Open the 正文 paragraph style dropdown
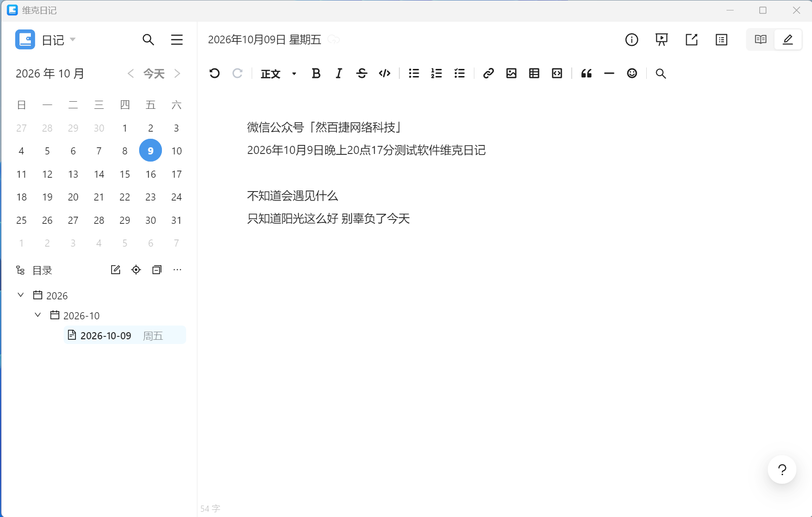 [x=279, y=74]
